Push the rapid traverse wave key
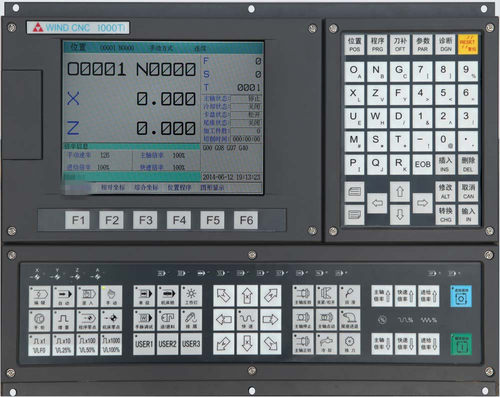The image size is (500, 397). 247,320
